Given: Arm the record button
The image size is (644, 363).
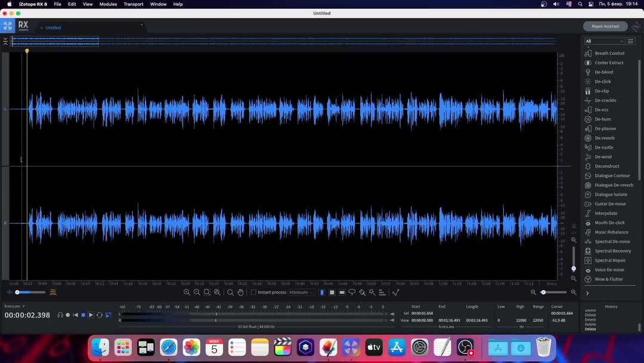Looking at the screenshot, I should [68, 315].
